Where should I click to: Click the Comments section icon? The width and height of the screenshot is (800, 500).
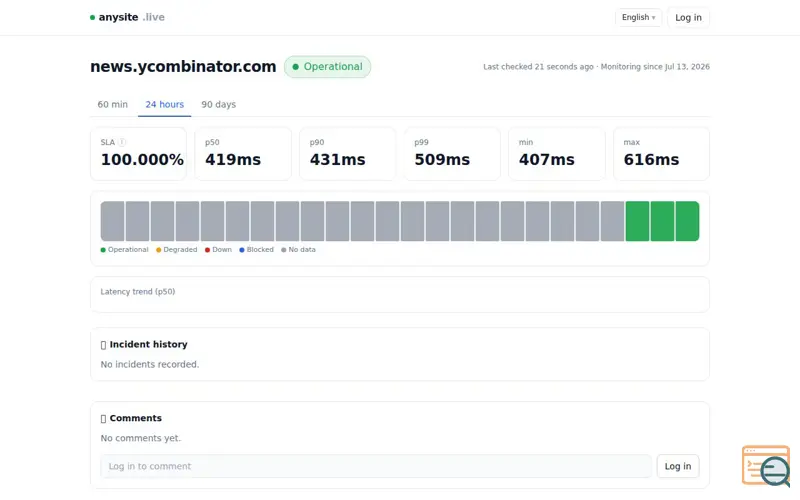104,418
